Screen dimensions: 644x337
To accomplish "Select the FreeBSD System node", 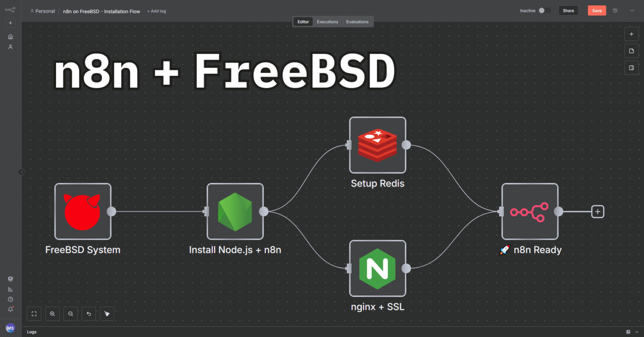I will click(83, 212).
